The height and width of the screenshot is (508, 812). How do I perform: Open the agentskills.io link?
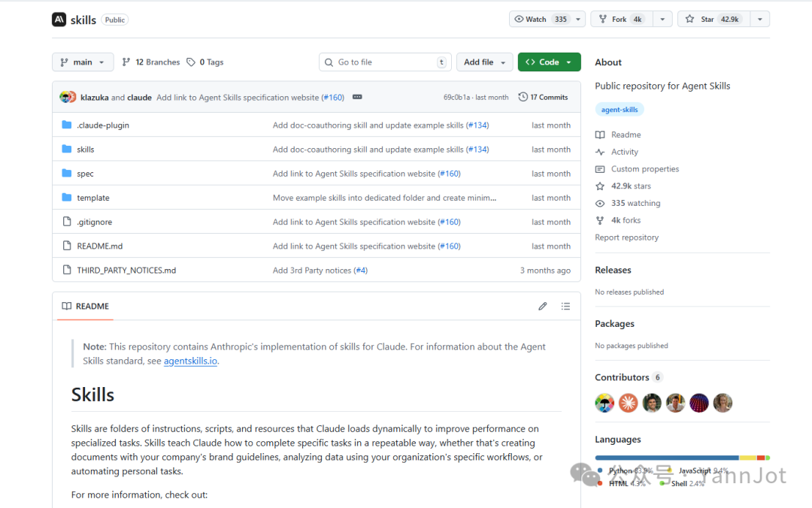(x=190, y=361)
